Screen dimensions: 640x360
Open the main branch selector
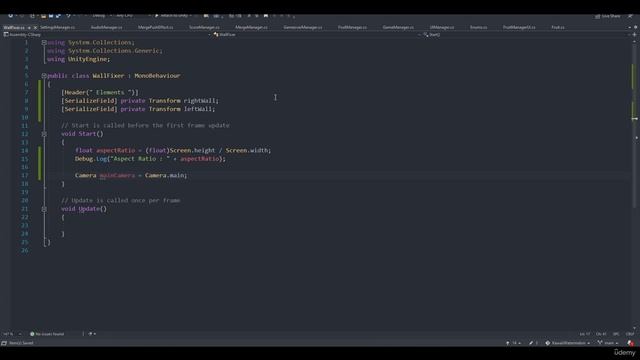pyautogui.click(x=608, y=343)
